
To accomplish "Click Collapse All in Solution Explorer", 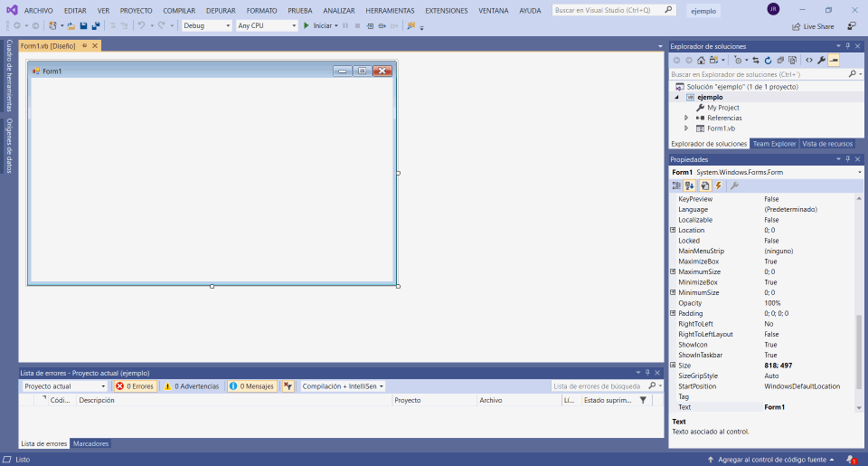I will [x=780, y=60].
